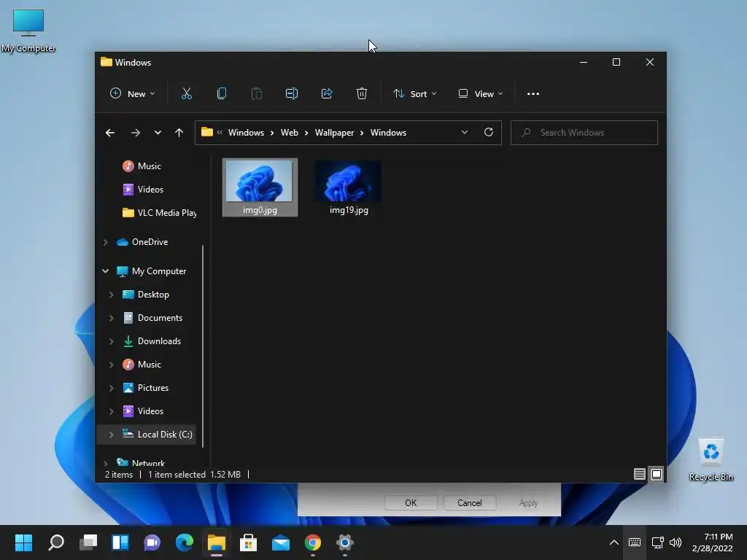Show hidden system tray icons
747x560 pixels.
coord(614,542)
